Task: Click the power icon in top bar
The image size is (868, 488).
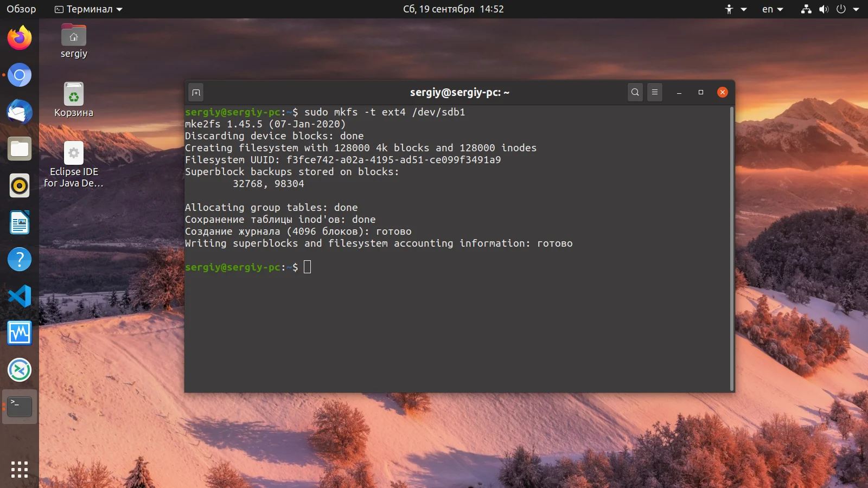Action: point(841,9)
